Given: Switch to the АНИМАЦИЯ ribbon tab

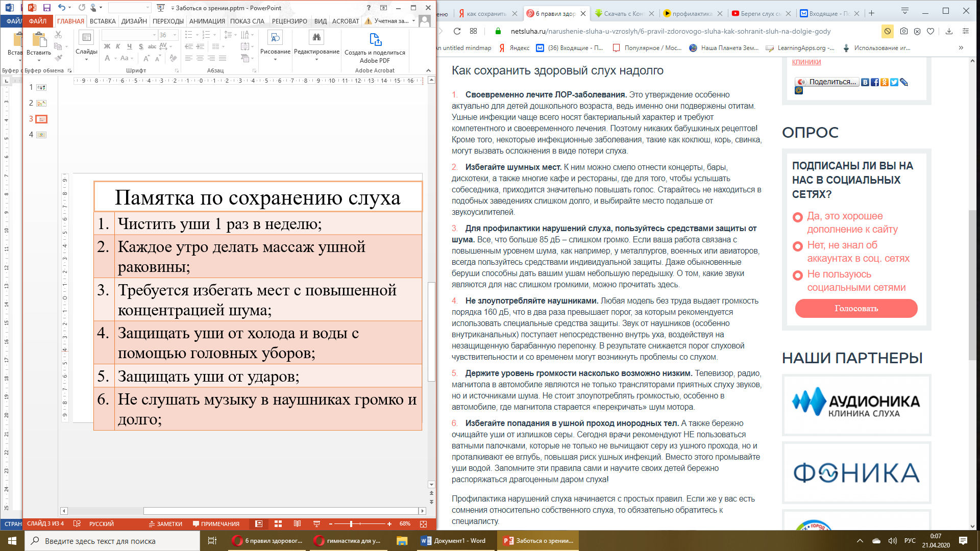Looking at the screenshot, I should [207, 21].
